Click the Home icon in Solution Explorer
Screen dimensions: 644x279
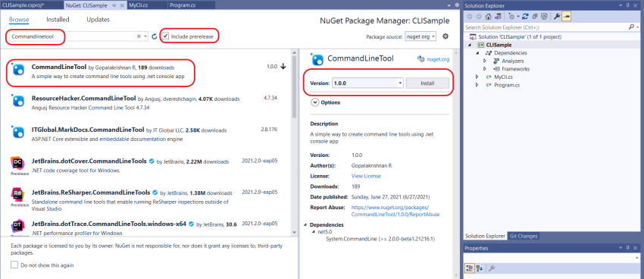tap(489, 17)
